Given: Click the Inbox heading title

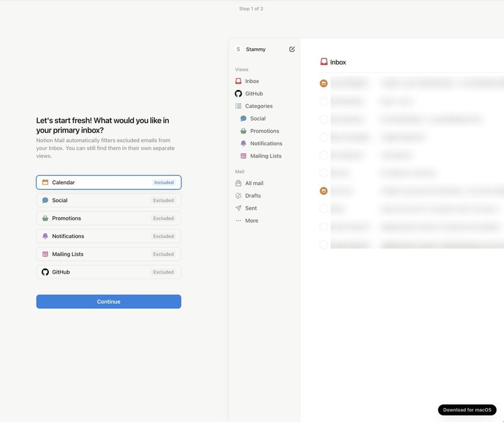Looking at the screenshot, I should click(x=338, y=62).
